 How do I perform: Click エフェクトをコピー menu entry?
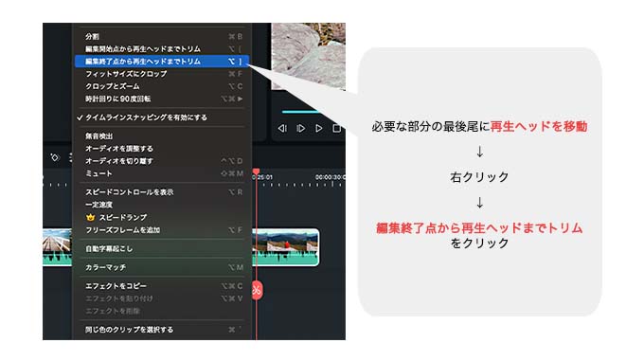point(162,286)
